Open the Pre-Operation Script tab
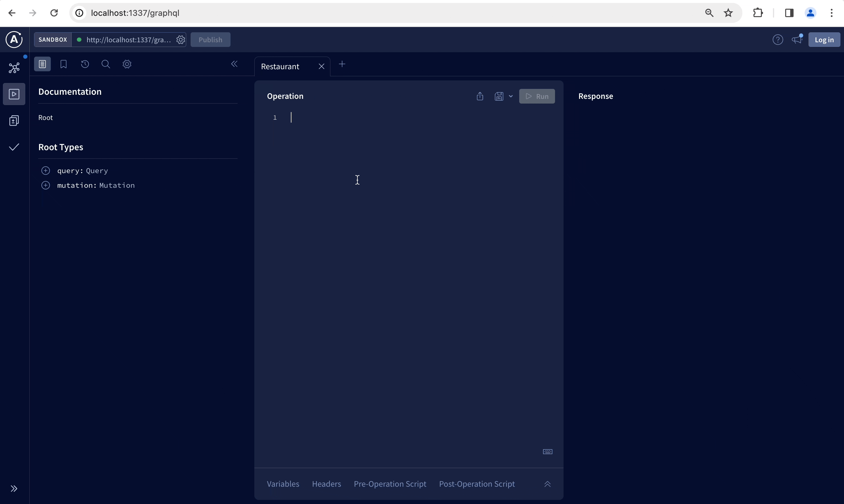The image size is (844, 504). coord(389,484)
